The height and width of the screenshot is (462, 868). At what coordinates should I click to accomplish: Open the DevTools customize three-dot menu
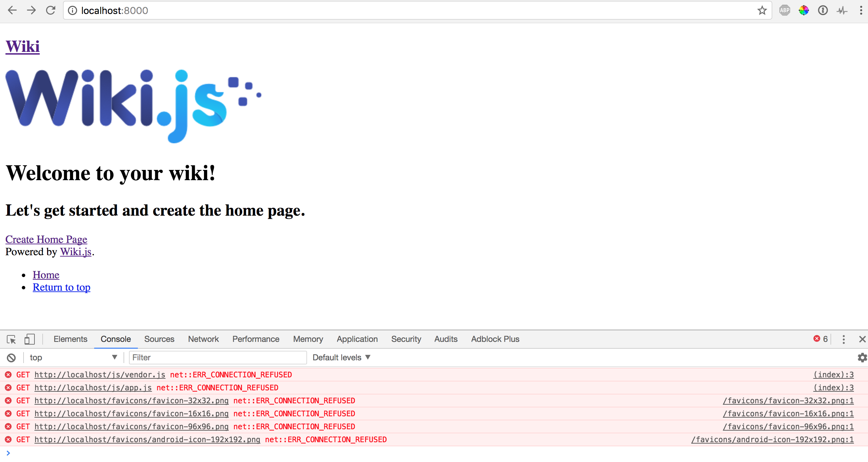(x=844, y=339)
